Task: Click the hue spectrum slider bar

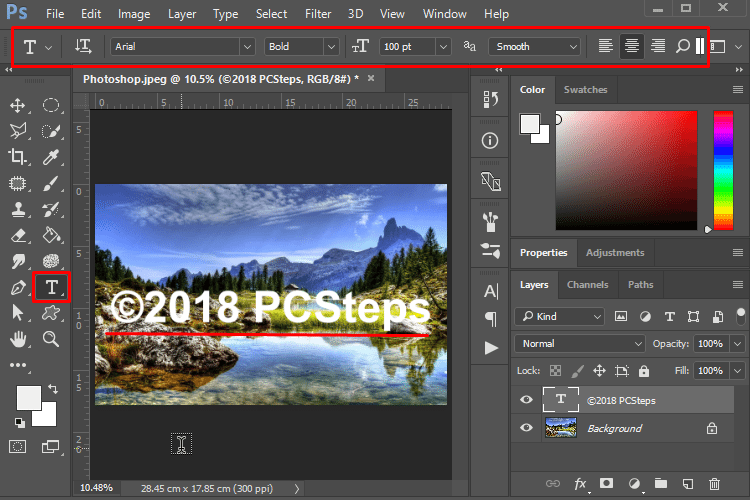Action: 722,168
